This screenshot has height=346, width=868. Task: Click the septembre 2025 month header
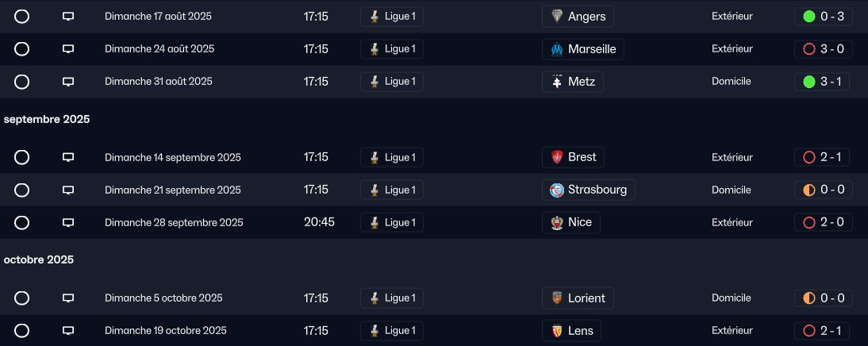click(x=47, y=120)
